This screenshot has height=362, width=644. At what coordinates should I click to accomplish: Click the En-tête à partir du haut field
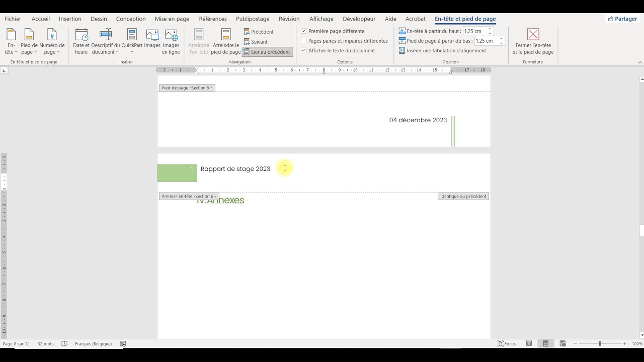(475, 31)
